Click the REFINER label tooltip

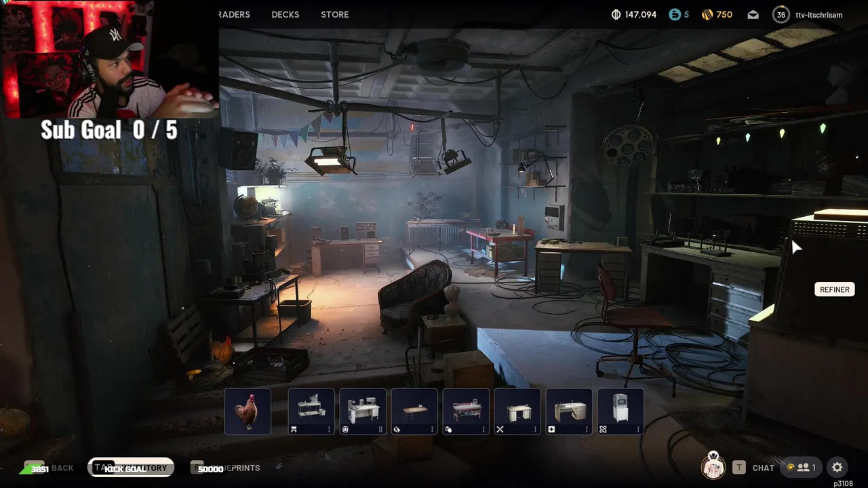tap(835, 289)
